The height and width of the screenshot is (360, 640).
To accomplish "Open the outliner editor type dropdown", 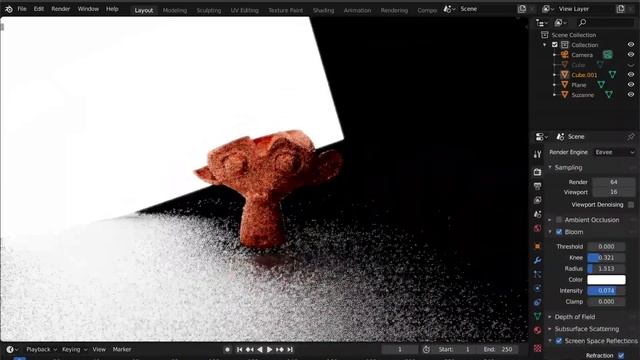I will point(542,23).
